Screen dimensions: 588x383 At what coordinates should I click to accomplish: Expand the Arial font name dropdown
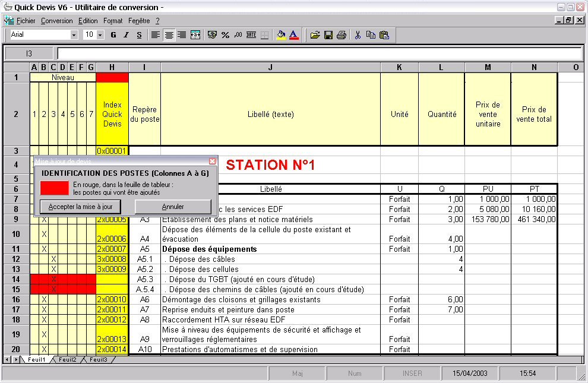(x=74, y=35)
